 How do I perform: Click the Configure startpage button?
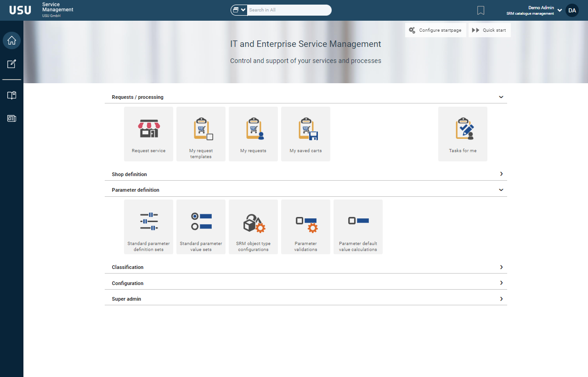(435, 30)
